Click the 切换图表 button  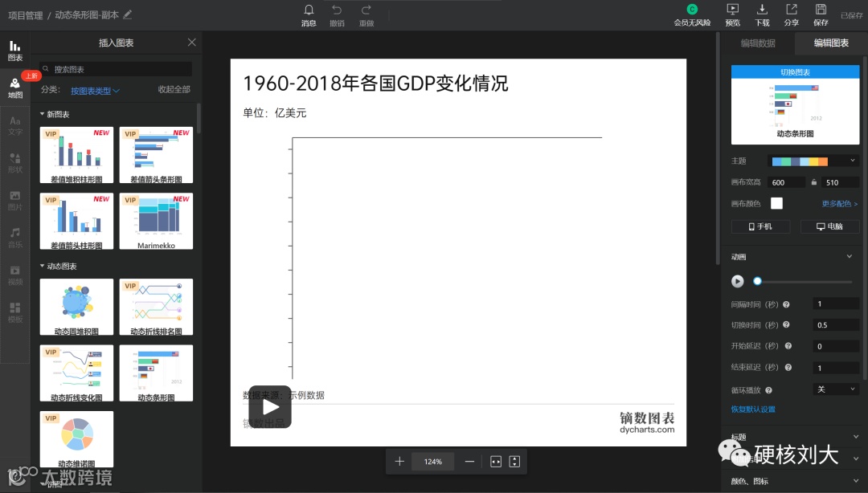[795, 72]
